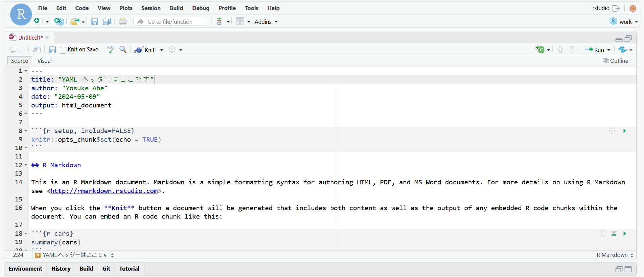Click the spell check ABC icon

111,49
